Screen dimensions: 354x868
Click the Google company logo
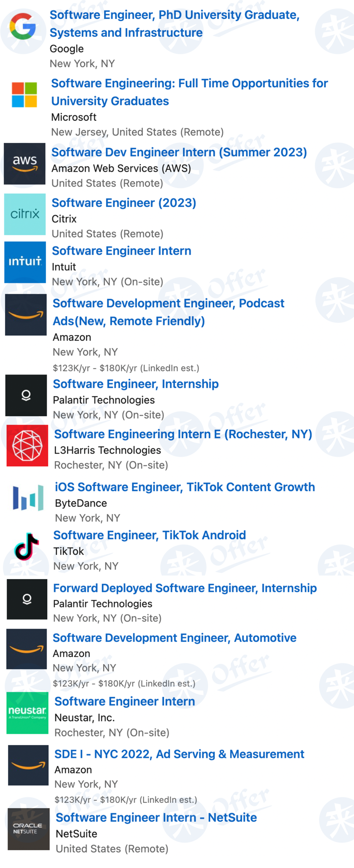point(23,26)
